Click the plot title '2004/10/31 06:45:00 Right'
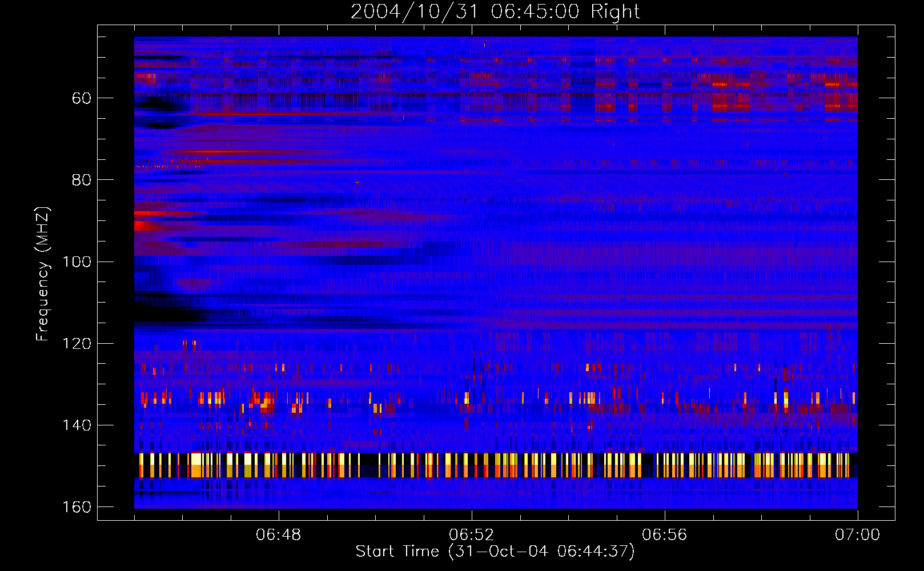 (x=495, y=11)
